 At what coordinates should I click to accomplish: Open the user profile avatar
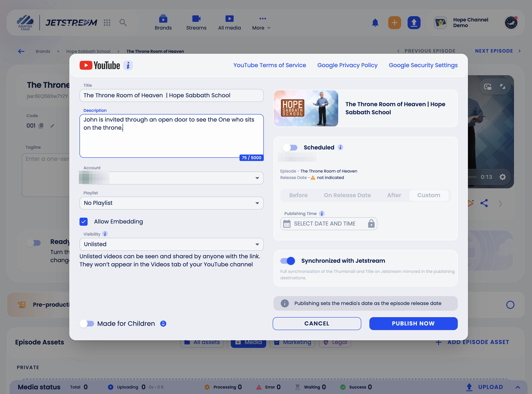511,23
